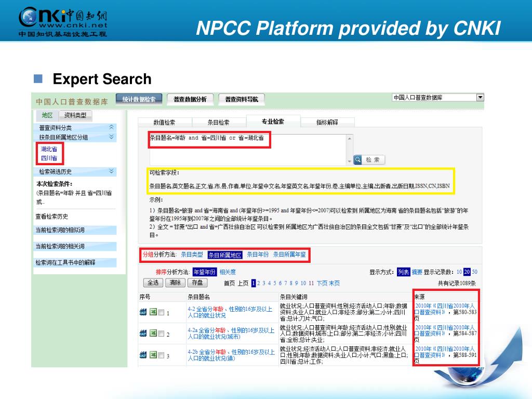Viewport: 532px width, 399px height.
Task: Go to results page 5
Action: [275, 283]
